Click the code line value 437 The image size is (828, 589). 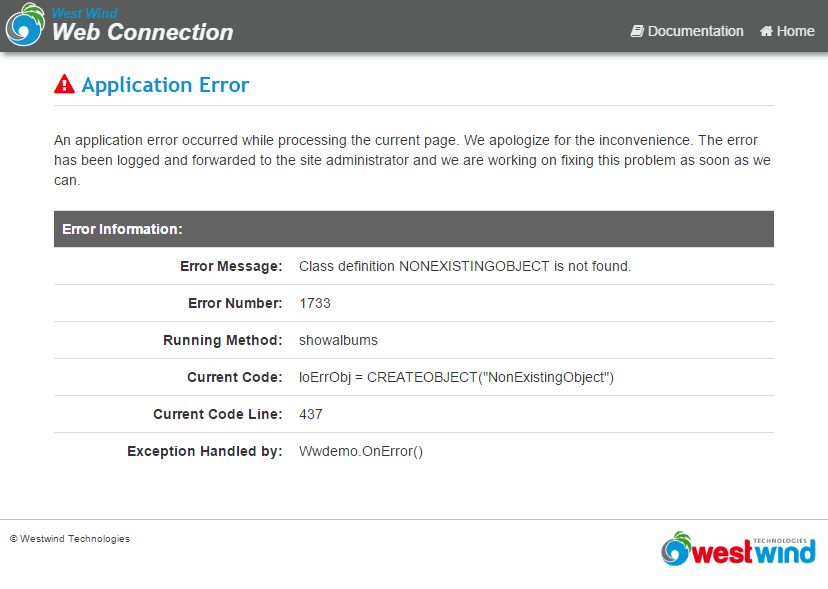point(311,414)
